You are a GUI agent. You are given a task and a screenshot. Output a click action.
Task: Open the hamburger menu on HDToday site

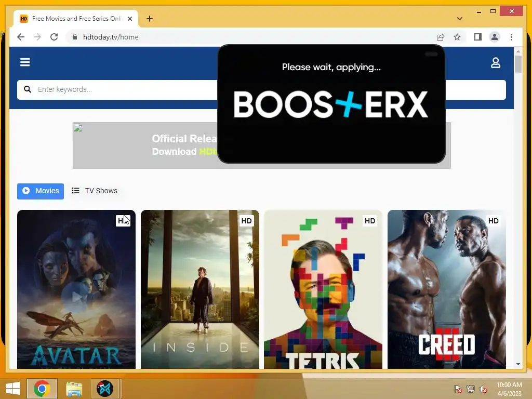pos(25,62)
